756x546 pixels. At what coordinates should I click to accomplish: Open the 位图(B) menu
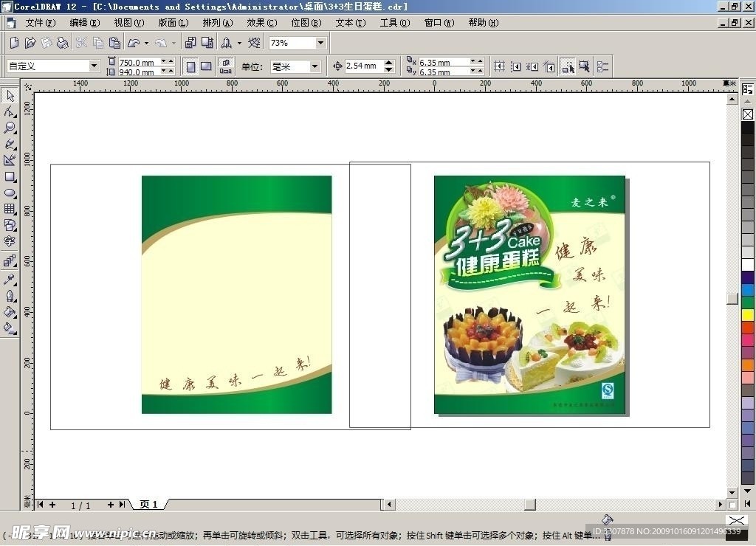point(306,23)
